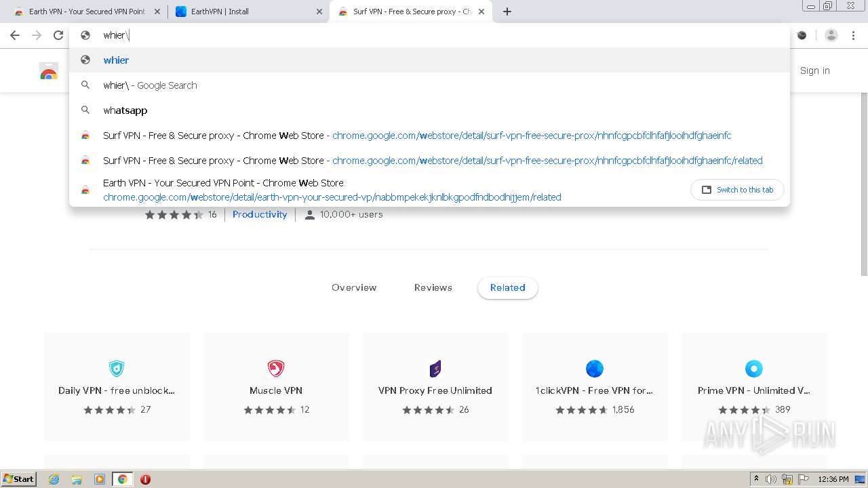Image resolution: width=868 pixels, height=488 pixels.
Task: Click the Prime VPN circle icon
Action: (x=754, y=369)
